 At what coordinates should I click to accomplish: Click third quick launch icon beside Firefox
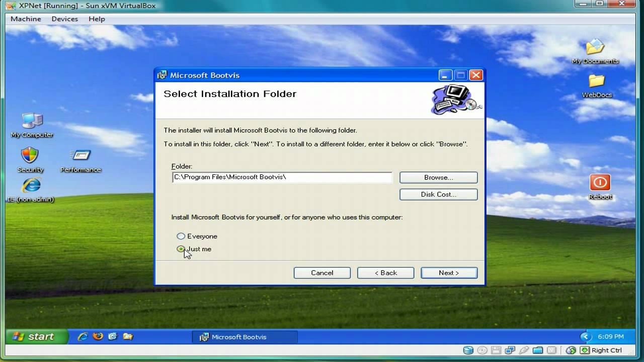pos(113,337)
